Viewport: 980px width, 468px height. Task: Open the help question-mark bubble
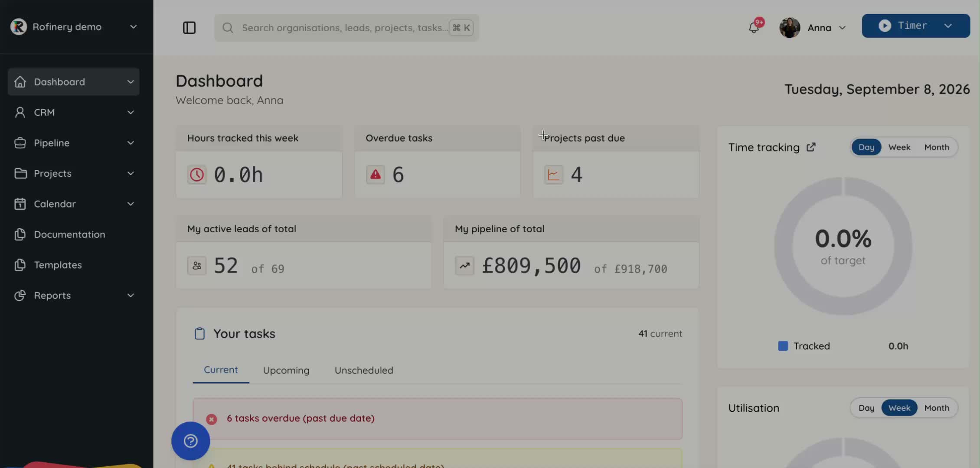point(191,441)
